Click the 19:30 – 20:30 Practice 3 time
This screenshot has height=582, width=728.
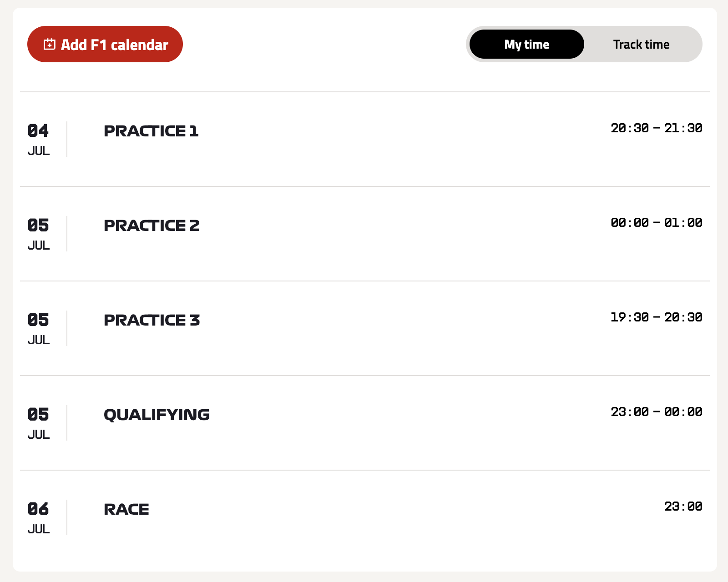[656, 317]
